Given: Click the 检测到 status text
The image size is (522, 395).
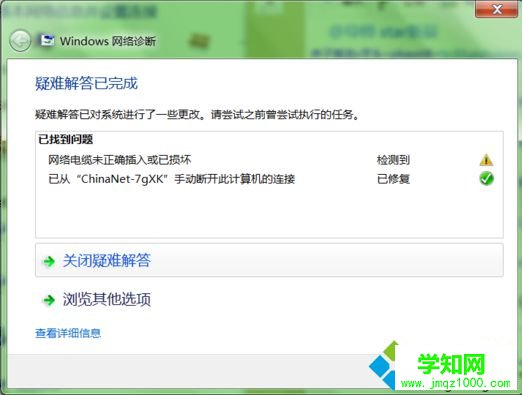Looking at the screenshot, I should coord(393,160).
